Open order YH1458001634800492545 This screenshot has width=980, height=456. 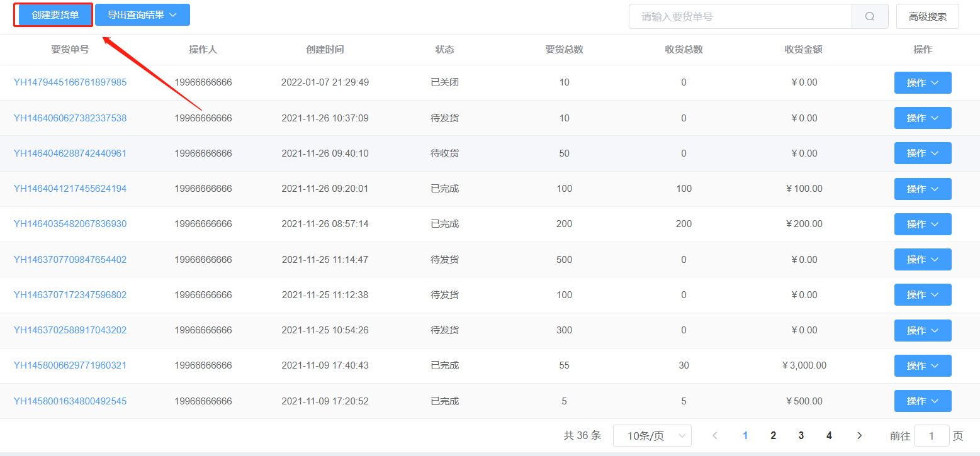[70, 401]
